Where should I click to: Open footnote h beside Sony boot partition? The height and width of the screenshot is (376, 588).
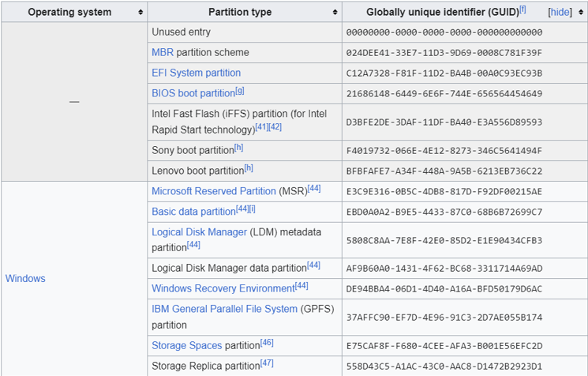(238, 148)
